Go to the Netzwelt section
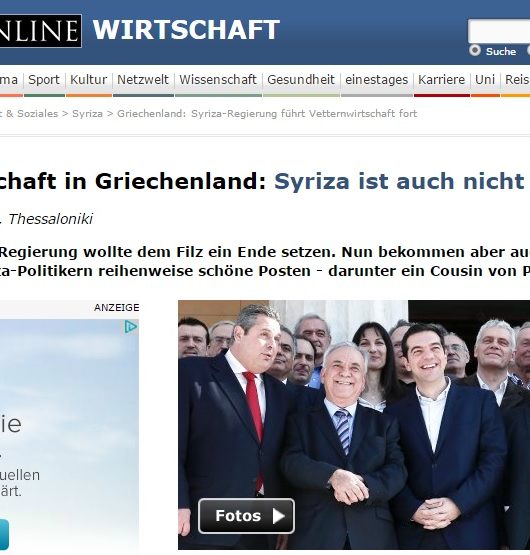This screenshot has height=555, width=530. [143, 80]
